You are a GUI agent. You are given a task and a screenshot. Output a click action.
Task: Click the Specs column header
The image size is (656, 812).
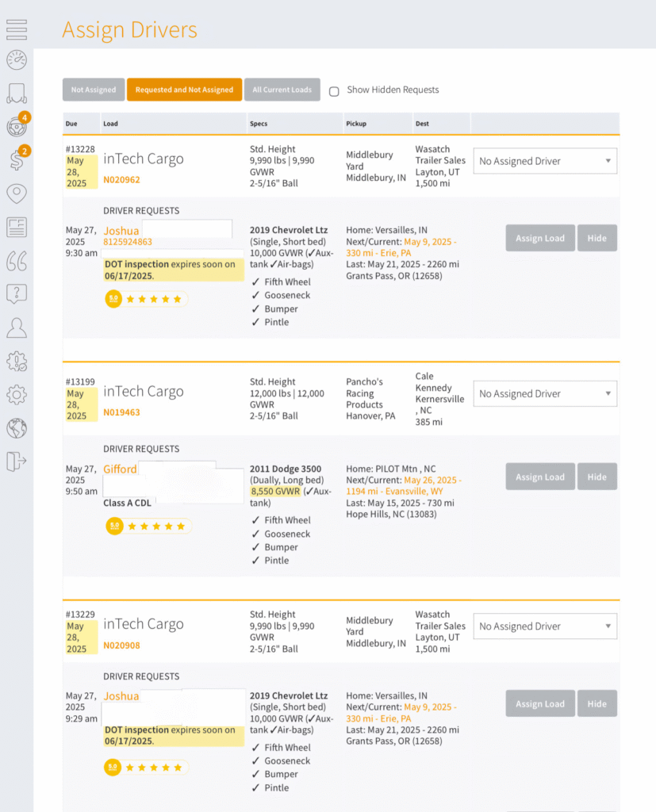click(x=259, y=124)
